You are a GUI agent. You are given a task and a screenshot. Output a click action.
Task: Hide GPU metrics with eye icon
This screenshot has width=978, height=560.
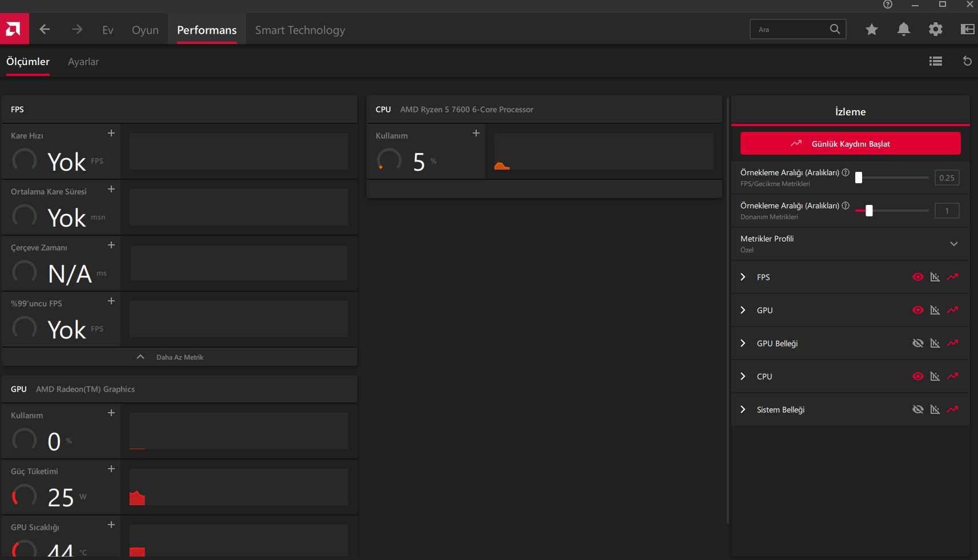pos(917,310)
